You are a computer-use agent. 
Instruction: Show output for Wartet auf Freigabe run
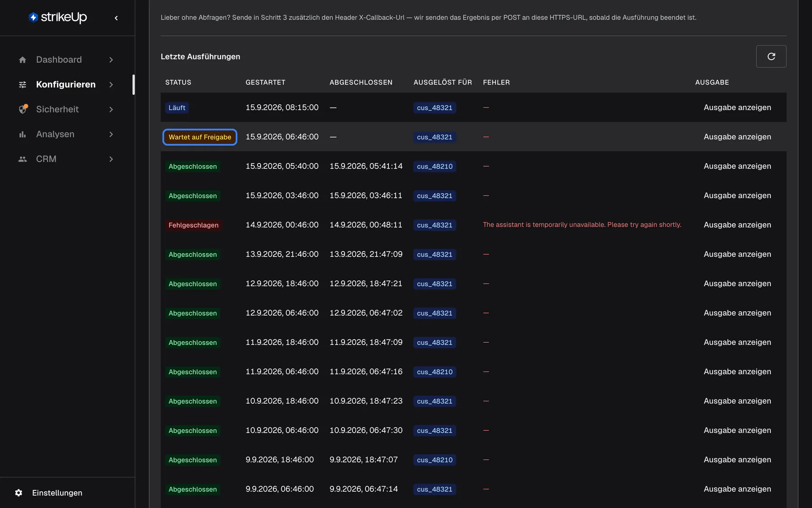pyautogui.click(x=737, y=137)
